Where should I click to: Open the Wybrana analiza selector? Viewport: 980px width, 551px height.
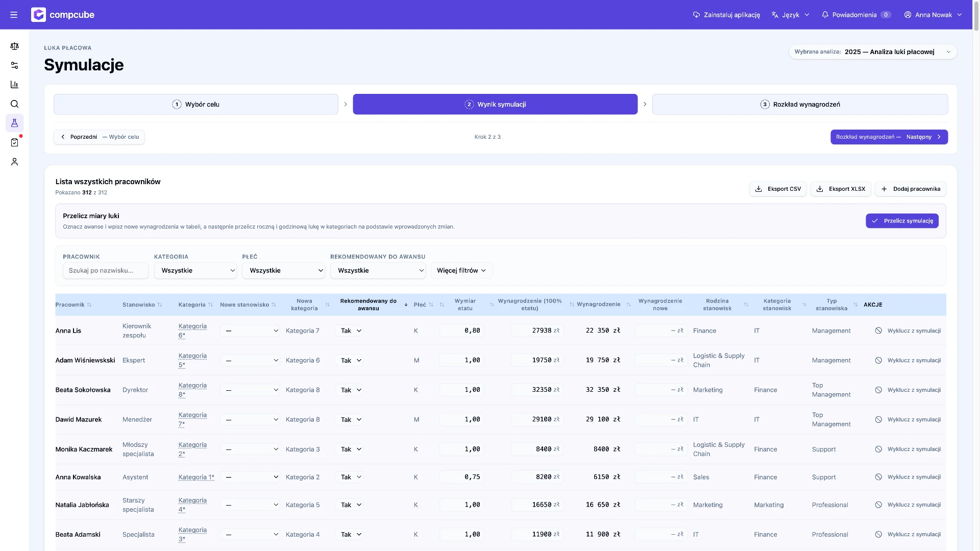coord(873,52)
